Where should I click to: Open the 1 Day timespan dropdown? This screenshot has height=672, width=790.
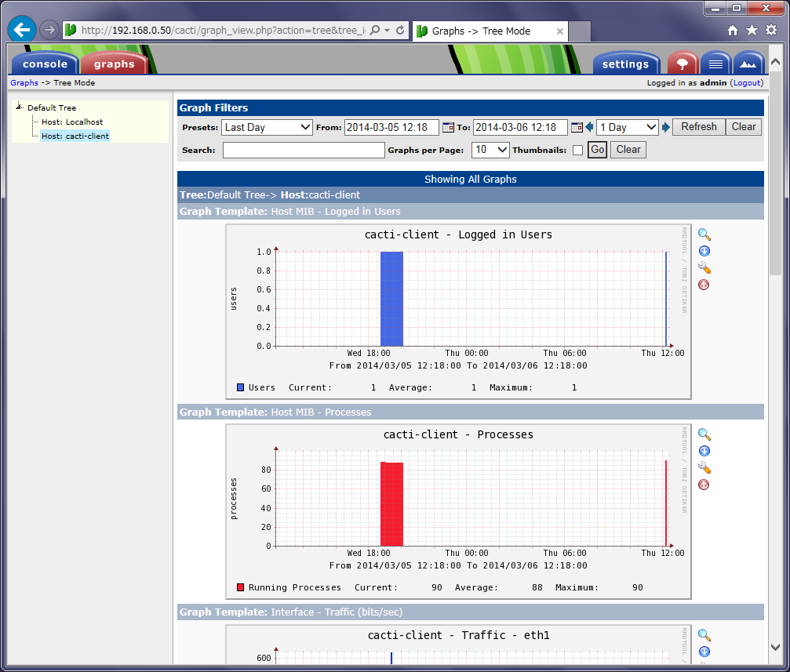click(x=628, y=128)
